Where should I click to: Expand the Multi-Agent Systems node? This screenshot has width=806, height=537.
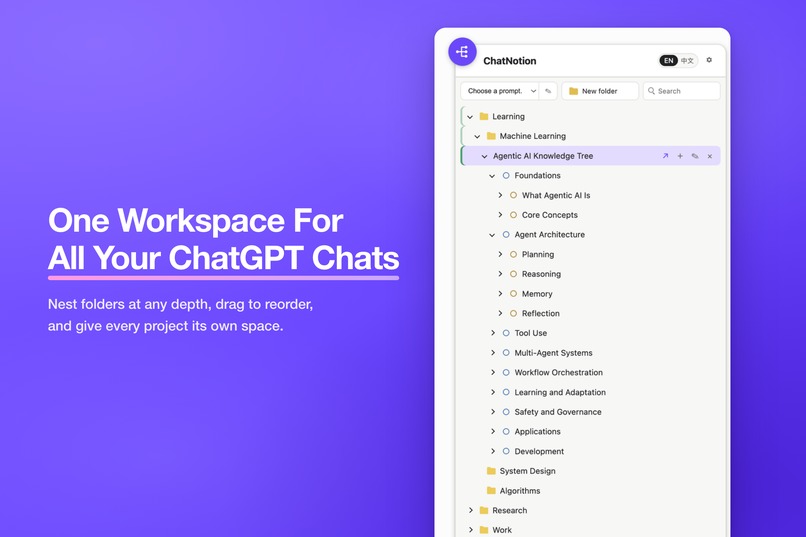pos(492,353)
